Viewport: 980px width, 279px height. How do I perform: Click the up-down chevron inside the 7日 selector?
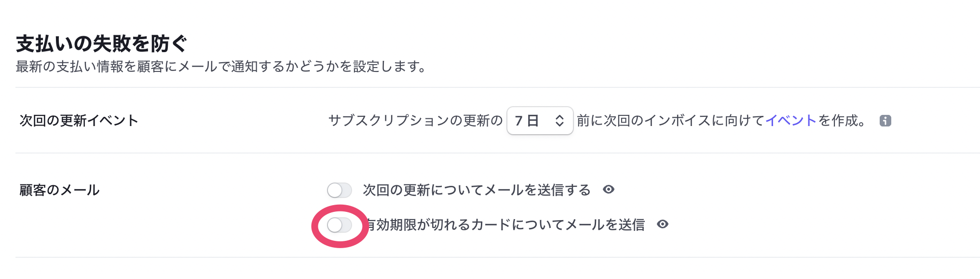560,122
